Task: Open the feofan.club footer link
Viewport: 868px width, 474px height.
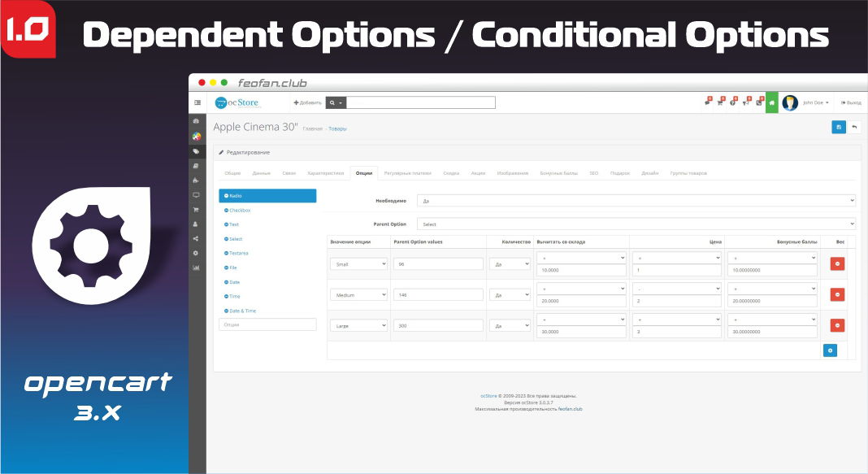Action: pos(570,409)
